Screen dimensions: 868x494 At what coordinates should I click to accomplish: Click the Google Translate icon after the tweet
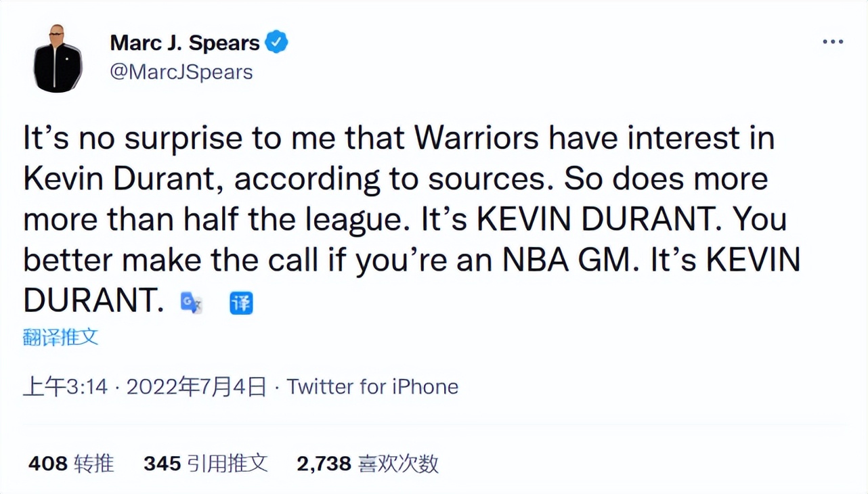coord(191,302)
